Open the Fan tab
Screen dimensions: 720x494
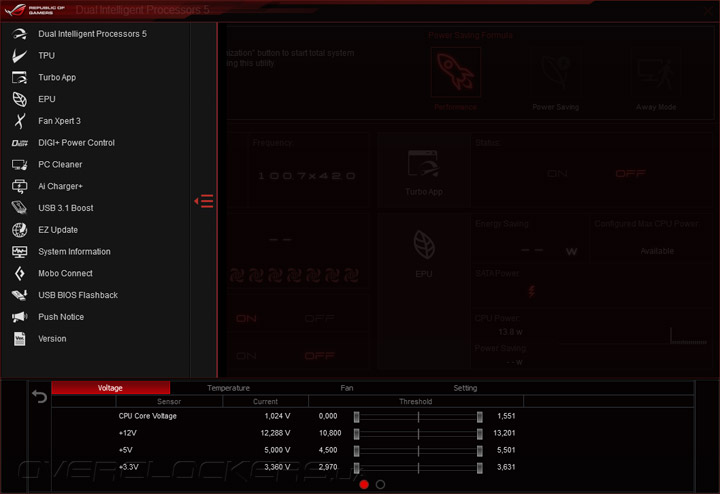(x=347, y=388)
